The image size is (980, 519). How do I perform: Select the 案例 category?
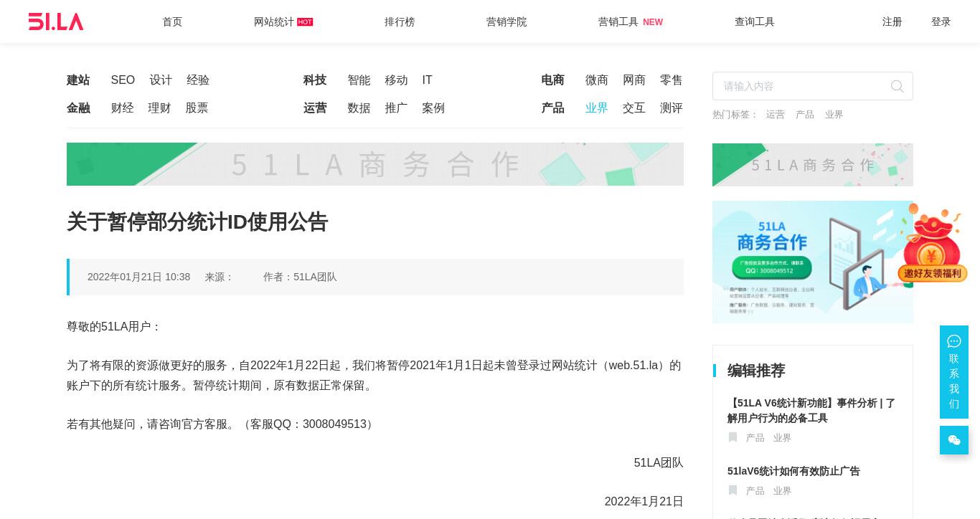tap(433, 108)
